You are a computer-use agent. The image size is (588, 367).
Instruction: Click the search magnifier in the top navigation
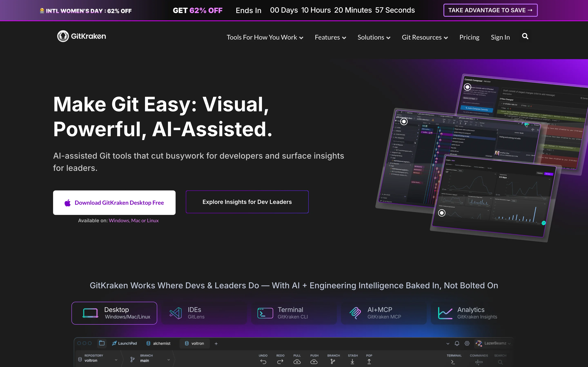[x=525, y=36]
